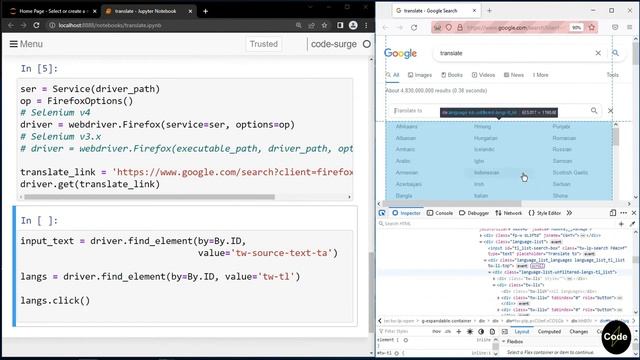This screenshot has height=360, width=640.
Task: Expand the More search options
Action: pos(541,75)
